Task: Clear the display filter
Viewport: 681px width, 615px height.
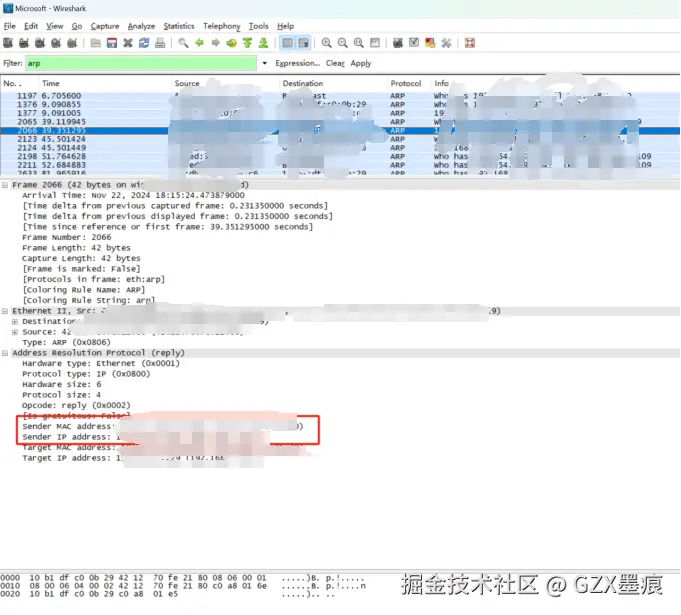Action: click(x=335, y=63)
